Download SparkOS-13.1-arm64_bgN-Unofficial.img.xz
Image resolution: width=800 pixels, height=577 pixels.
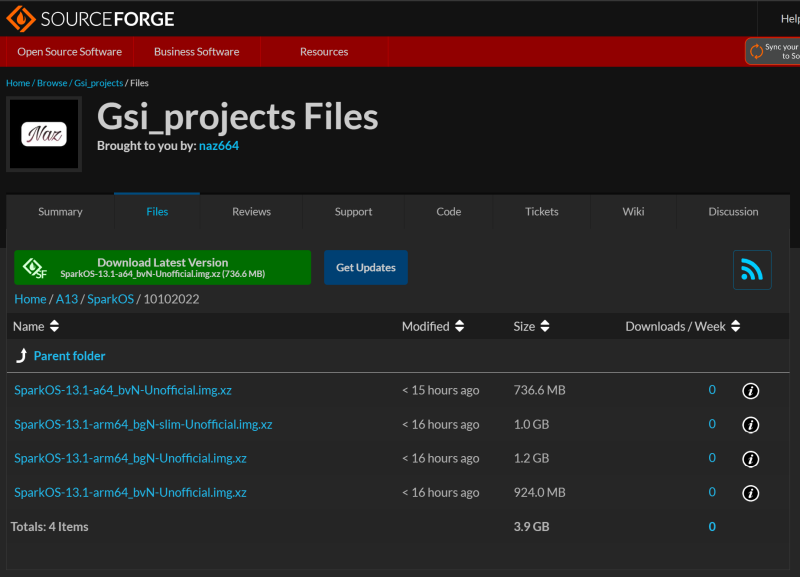click(x=130, y=459)
